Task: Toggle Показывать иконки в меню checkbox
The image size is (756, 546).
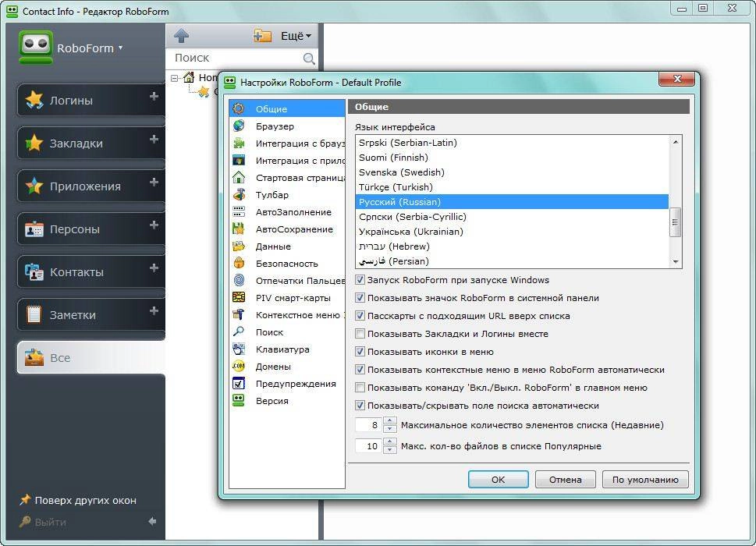Action: pos(360,351)
